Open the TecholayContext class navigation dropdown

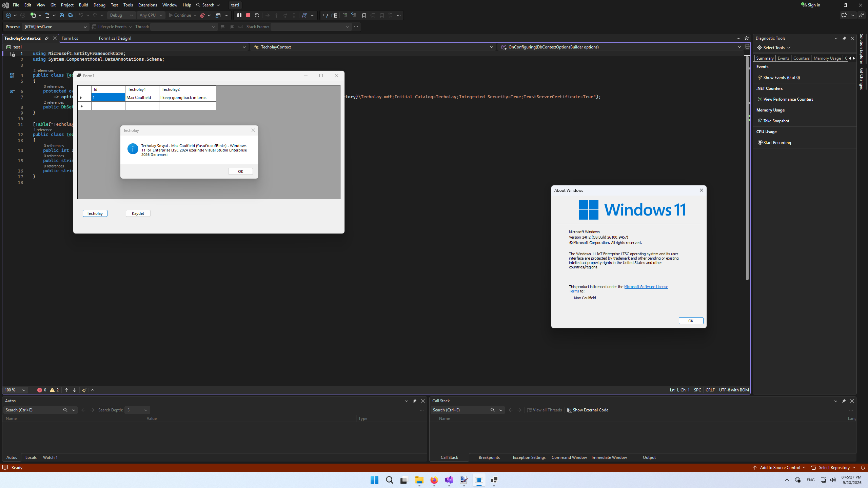(x=374, y=47)
